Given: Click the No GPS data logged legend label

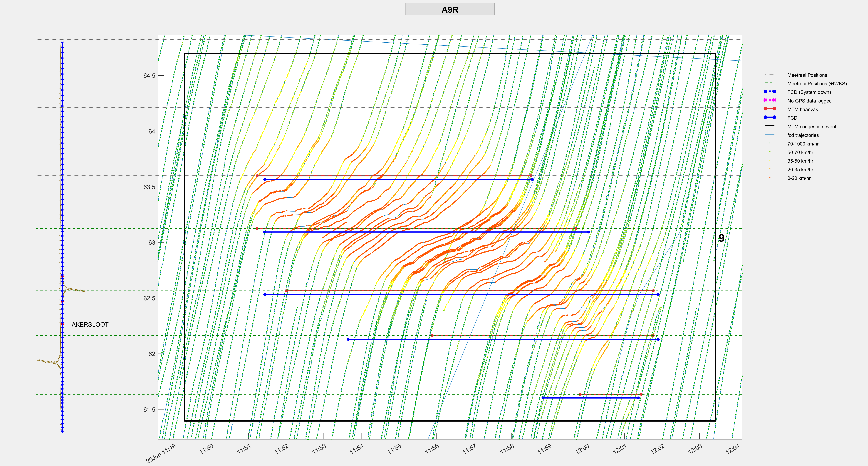Looking at the screenshot, I should 809,101.
